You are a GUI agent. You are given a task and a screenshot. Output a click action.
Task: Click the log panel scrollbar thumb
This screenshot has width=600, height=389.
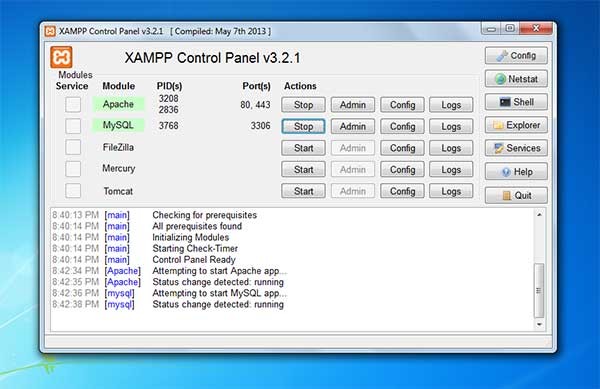[x=539, y=291]
